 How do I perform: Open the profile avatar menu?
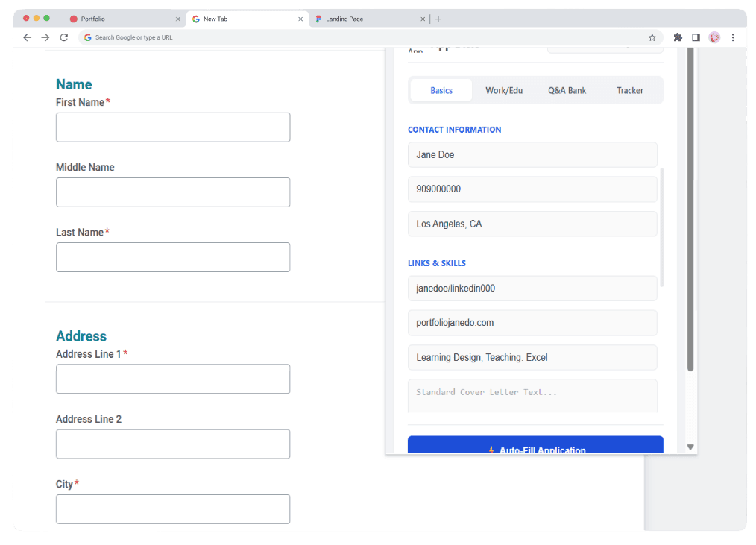click(714, 37)
